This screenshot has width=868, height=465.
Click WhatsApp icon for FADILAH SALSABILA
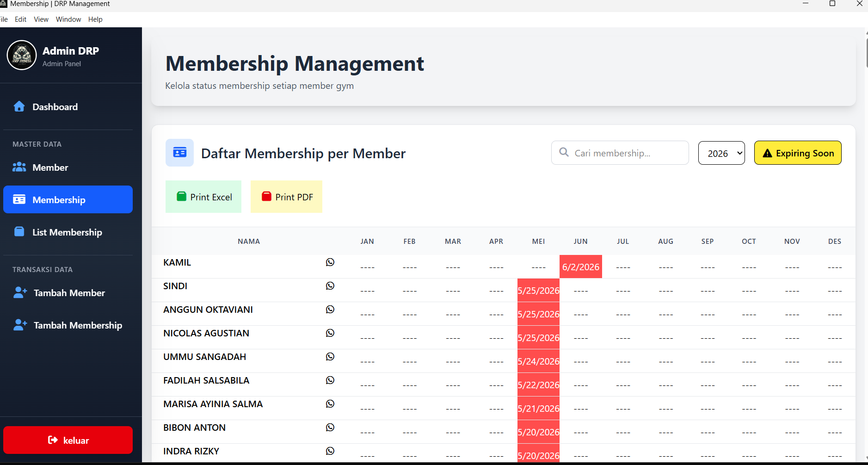click(x=330, y=380)
